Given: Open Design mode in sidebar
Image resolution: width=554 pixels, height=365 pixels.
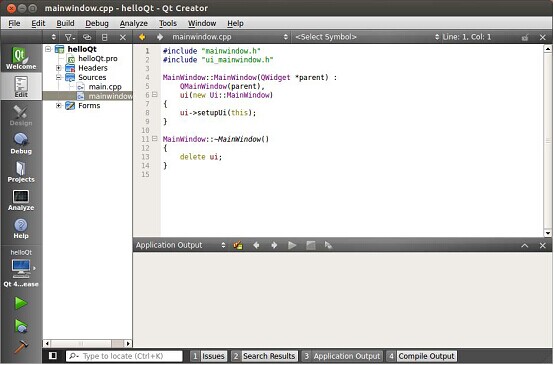Looking at the screenshot, I should tap(21, 115).
